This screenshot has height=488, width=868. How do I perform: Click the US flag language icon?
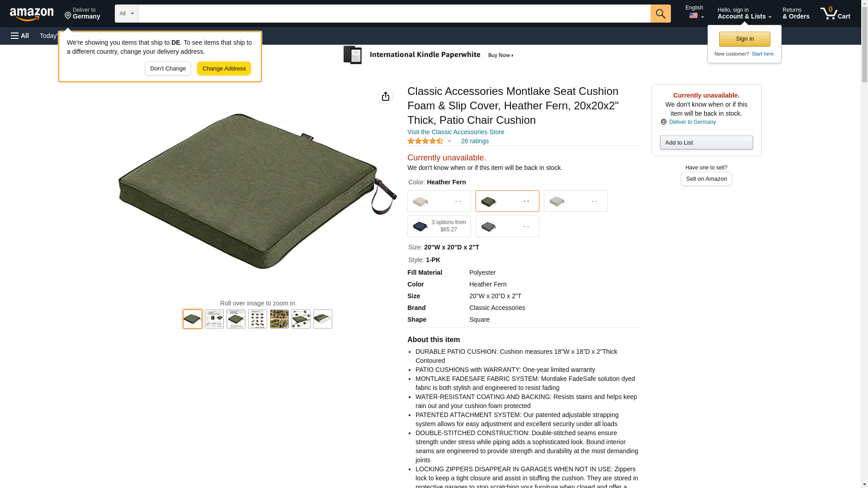693,16
